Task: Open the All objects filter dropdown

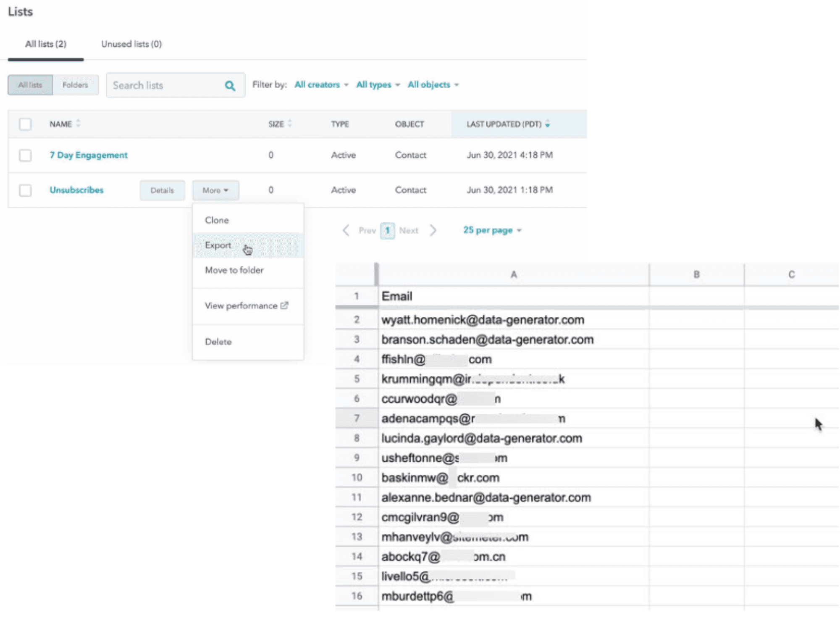Action: 433,84
